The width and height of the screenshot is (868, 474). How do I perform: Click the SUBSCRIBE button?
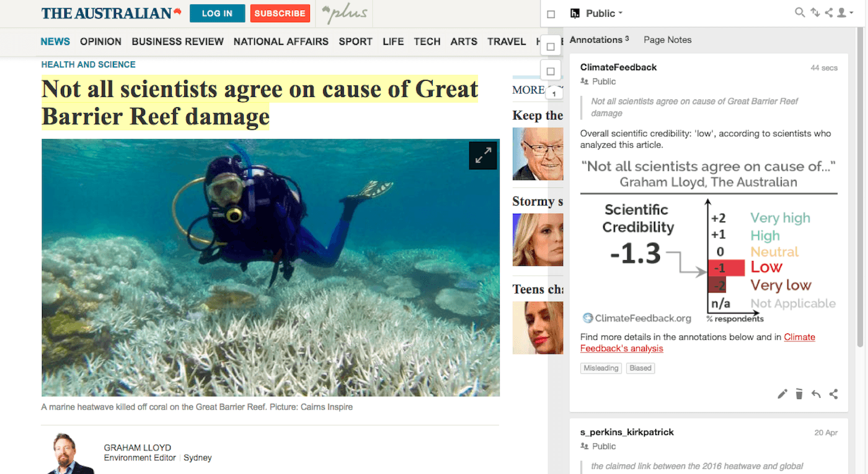coord(280,13)
